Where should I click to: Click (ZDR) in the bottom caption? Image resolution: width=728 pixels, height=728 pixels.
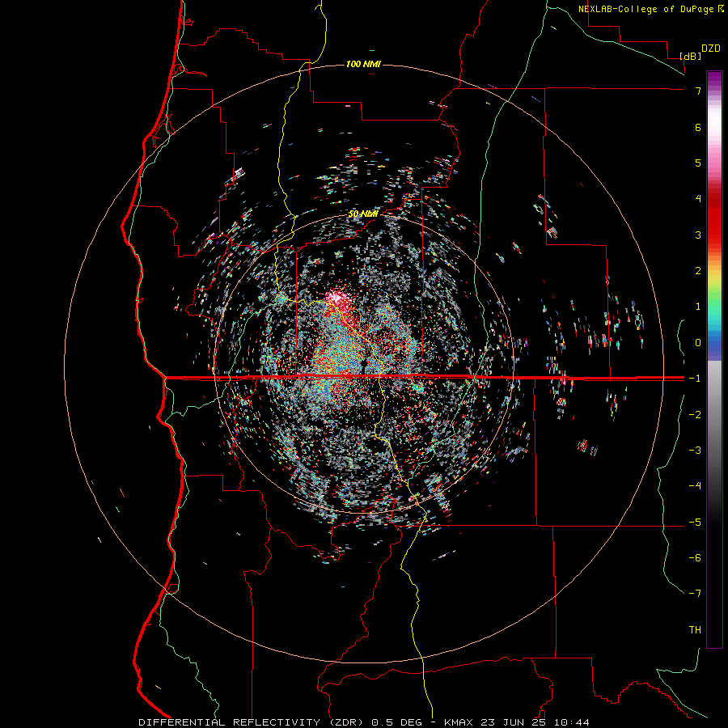(346, 722)
